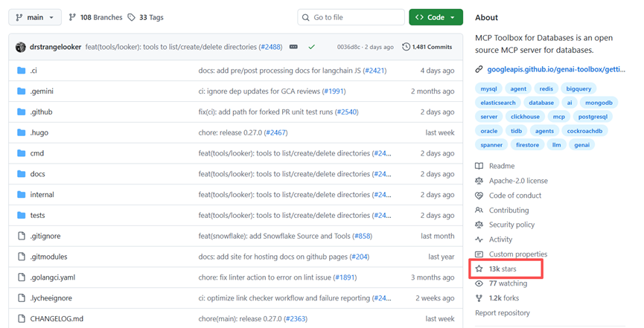Click the tag icon next to 33 Tags
The height and width of the screenshot is (328, 644).
[x=132, y=17]
